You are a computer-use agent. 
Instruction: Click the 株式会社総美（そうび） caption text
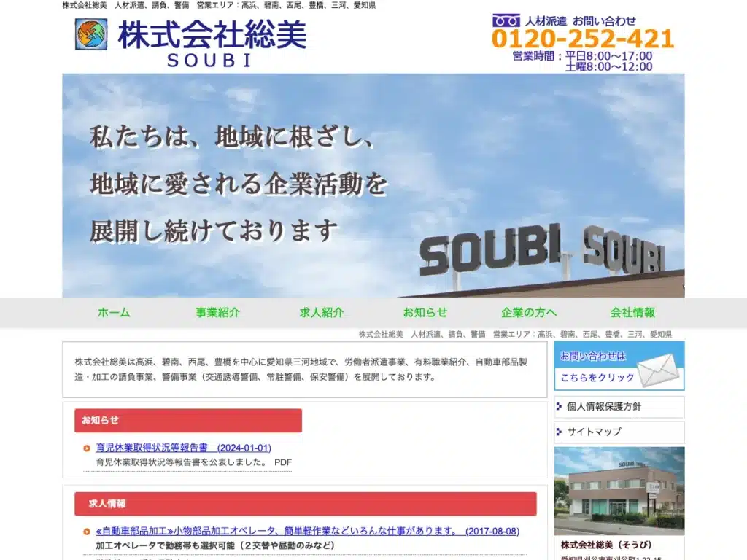pos(606,545)
